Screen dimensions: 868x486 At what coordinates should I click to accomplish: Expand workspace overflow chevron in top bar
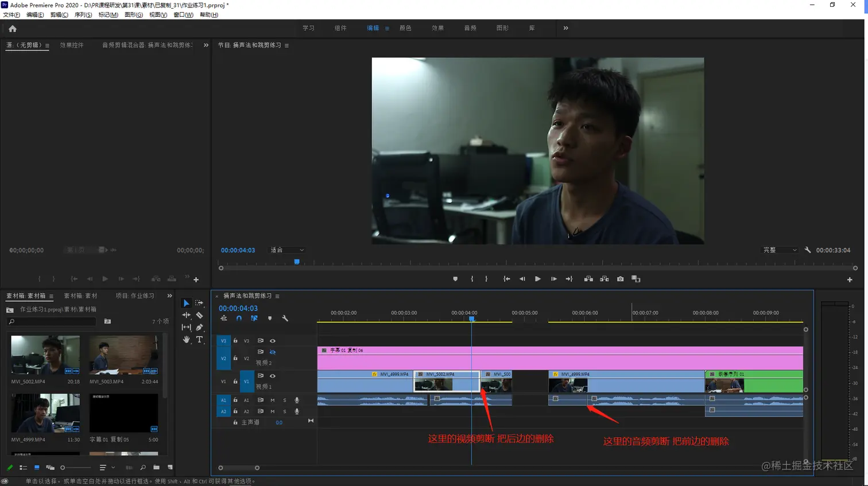coord(565,28)
